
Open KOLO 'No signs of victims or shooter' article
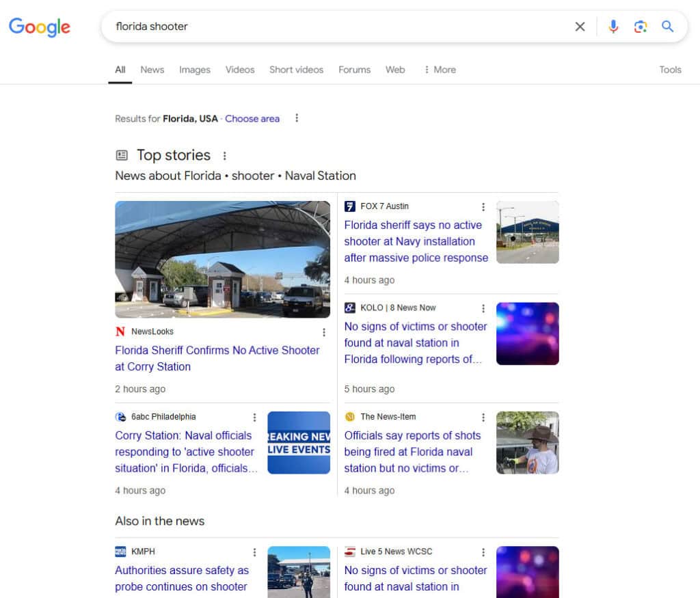pos(415,342)
